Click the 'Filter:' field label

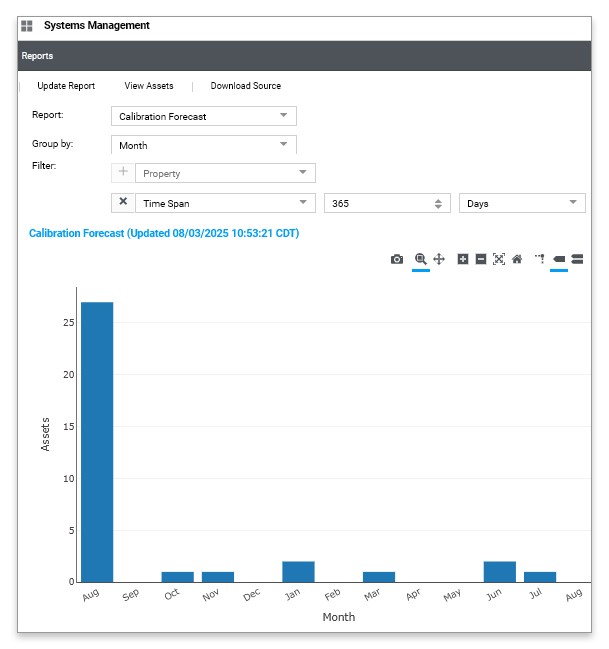click(44, 166)
